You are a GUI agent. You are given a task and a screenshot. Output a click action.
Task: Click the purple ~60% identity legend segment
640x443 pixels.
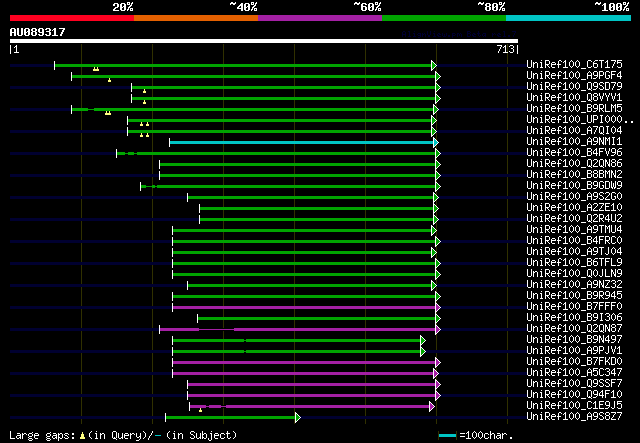coord(320,18)
